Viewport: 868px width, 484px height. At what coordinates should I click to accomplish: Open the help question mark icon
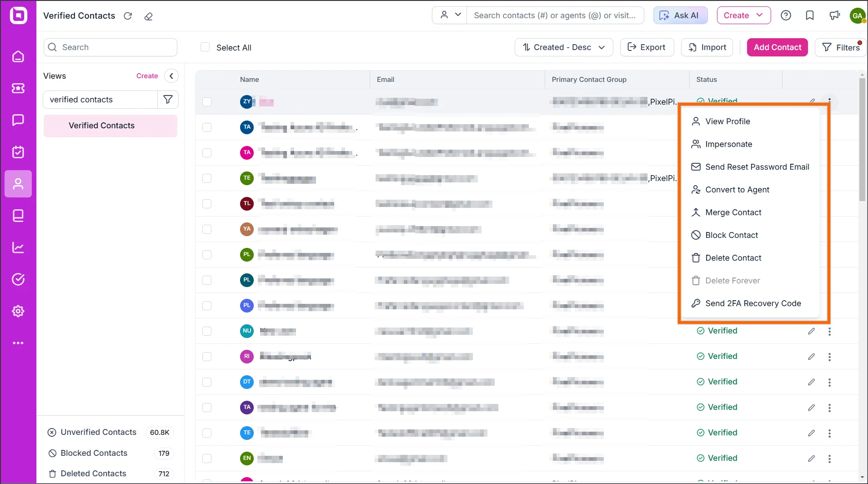click(x=786, y=15)
